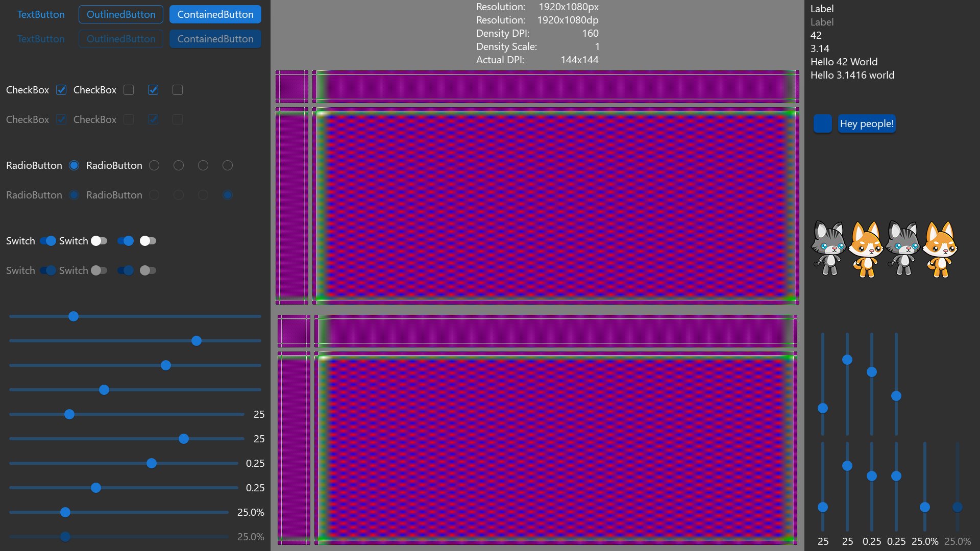Click thumb of bright vertical slider labeled 25.0%
Viewport: 980px width, 551px height.
925,507
